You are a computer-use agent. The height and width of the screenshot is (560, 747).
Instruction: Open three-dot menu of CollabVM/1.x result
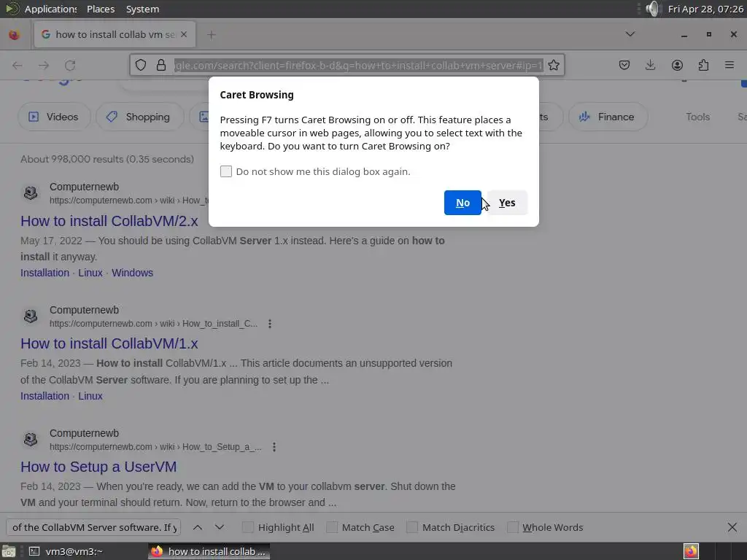tap(270, 324)
